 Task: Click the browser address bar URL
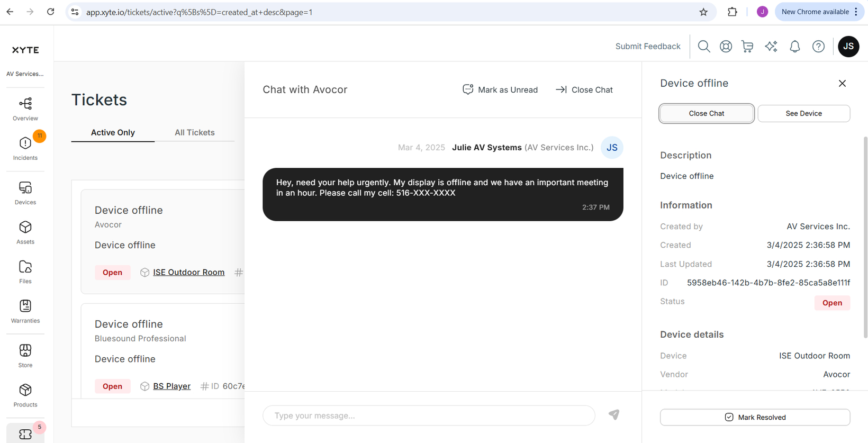[200, 12]
